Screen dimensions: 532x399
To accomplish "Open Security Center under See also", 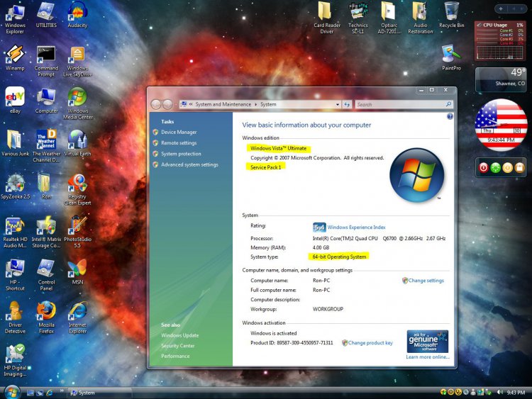I will coord(177,346).
